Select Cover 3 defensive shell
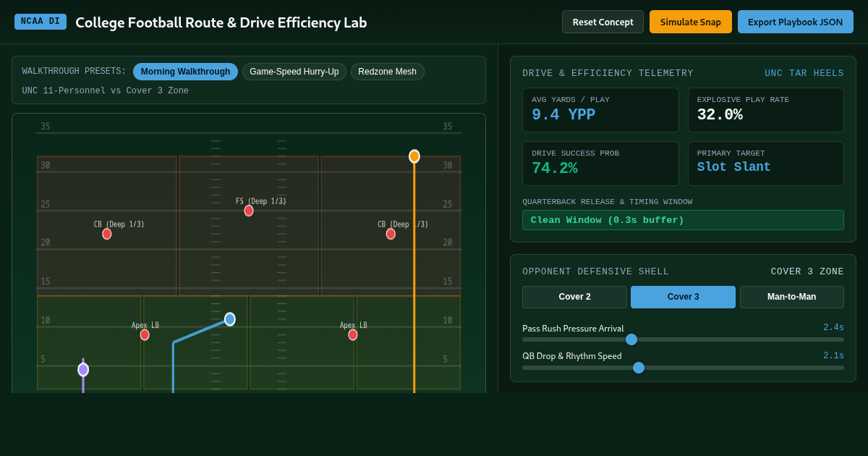868x456 pixels. click(683, 297)
